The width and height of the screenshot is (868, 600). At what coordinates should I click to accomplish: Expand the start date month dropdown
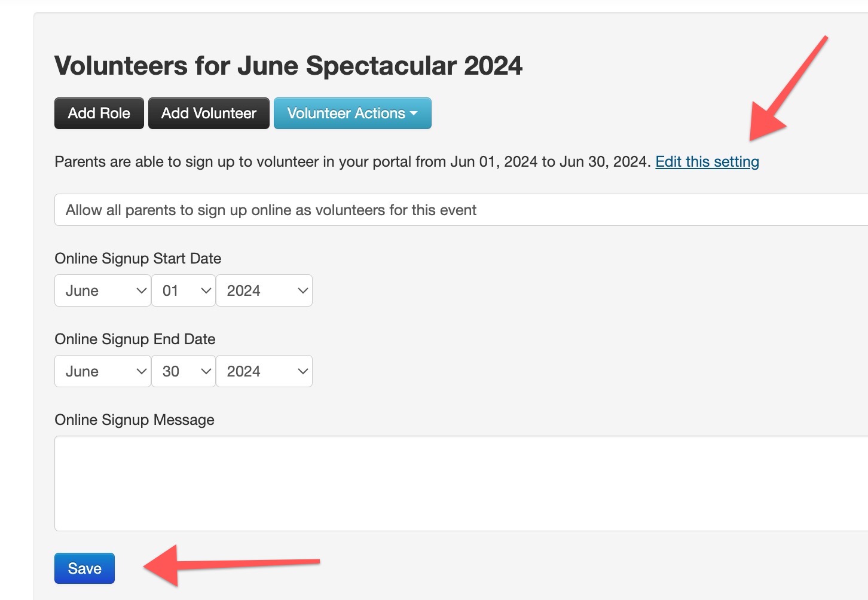click(x=103, y=290)
